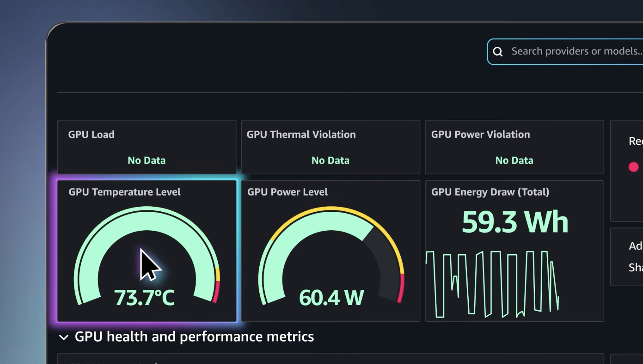Click GPU health and performance metrics heading
Viewport: 643px width, 364px height.
point(194,337)
